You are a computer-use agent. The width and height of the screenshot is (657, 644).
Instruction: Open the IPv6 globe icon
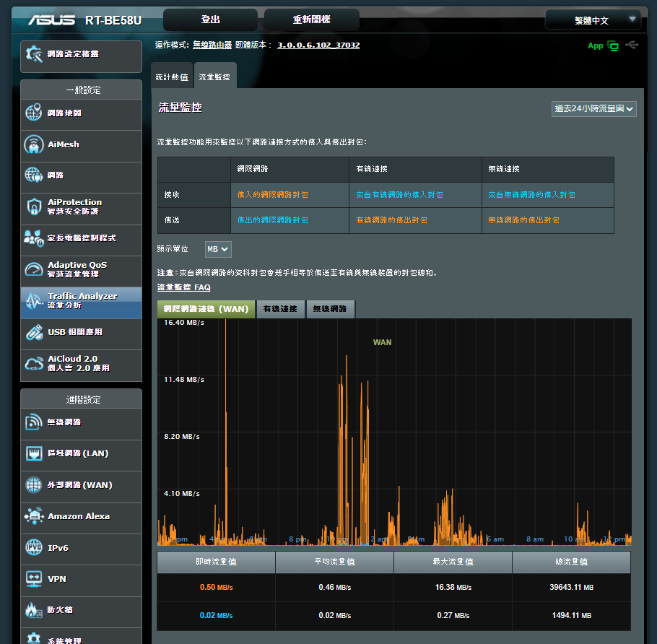(33, 548)
